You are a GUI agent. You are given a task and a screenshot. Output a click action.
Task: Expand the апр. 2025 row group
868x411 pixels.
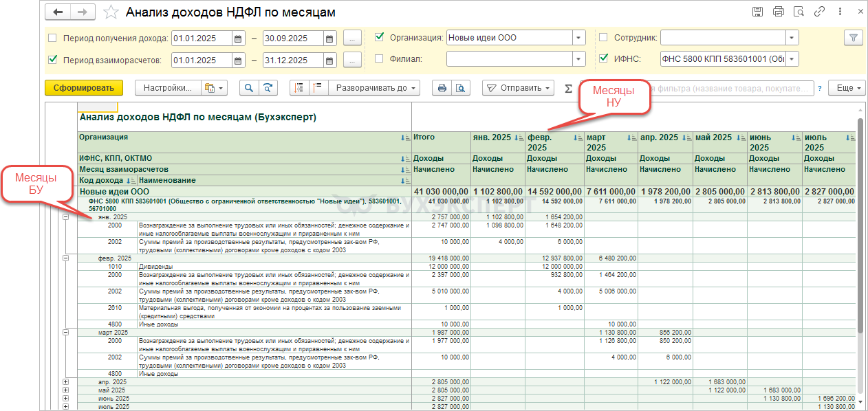65,381
